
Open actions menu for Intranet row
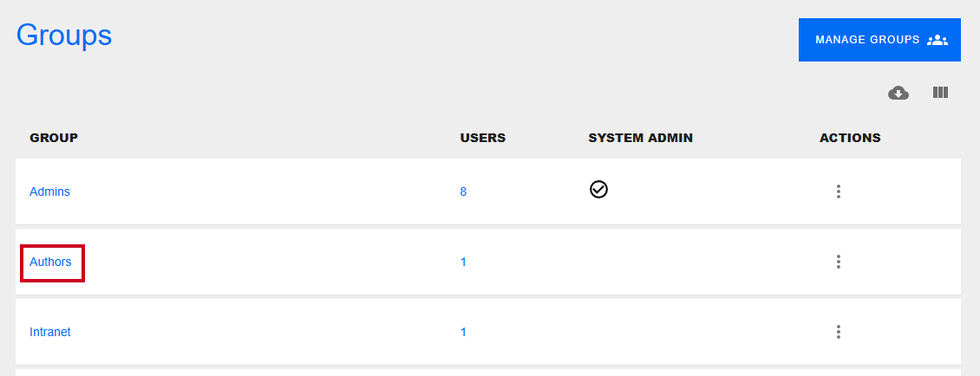[838, 332]
